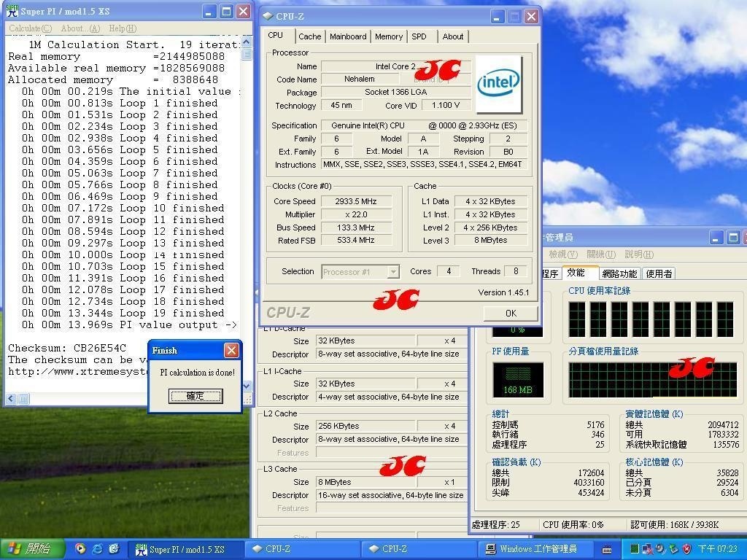Open the volume speaker icon in the system tray

(x=659, y=549)
